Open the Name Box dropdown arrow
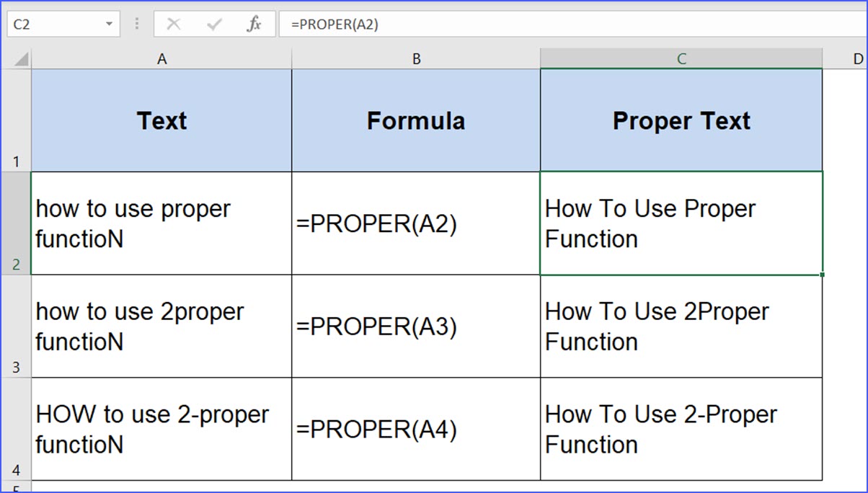Screen dimensions: 868x493 coord(110,23)
